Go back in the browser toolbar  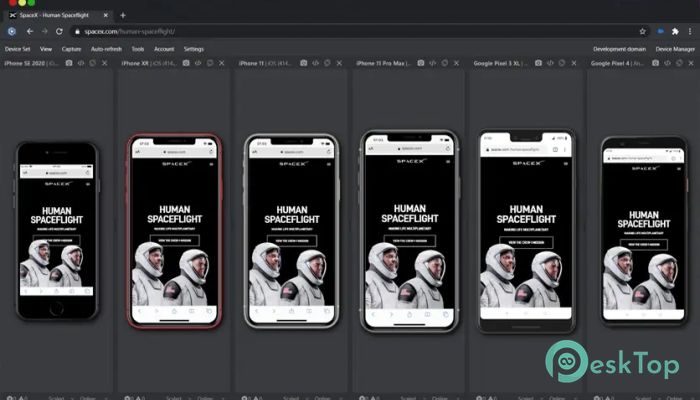(30, 31)
